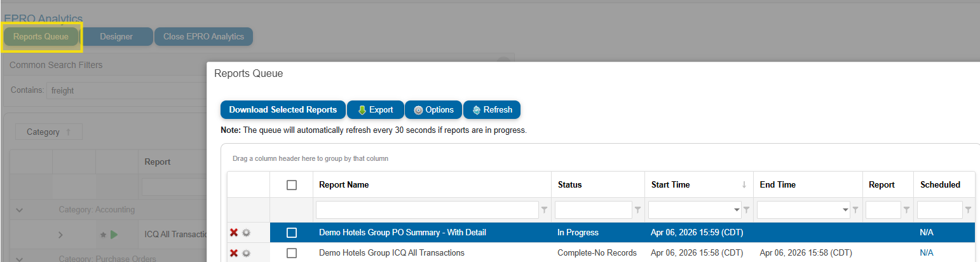Screen dimensions: 980x262
Task: Check the Demo Hotels ICQ All Transactions checkbox
Action: 292,253
